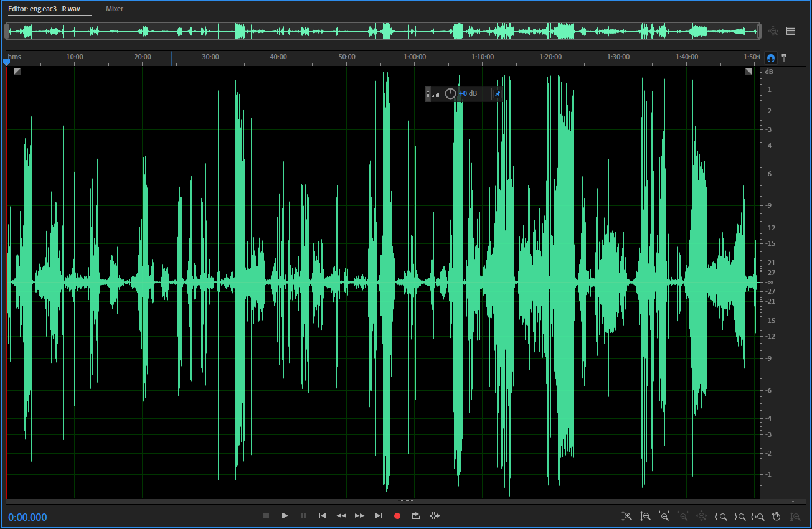Viewport: 812px width, 529px height.
Task: Click the Zoom Out Amplitude icon
Action: [646, 516]
